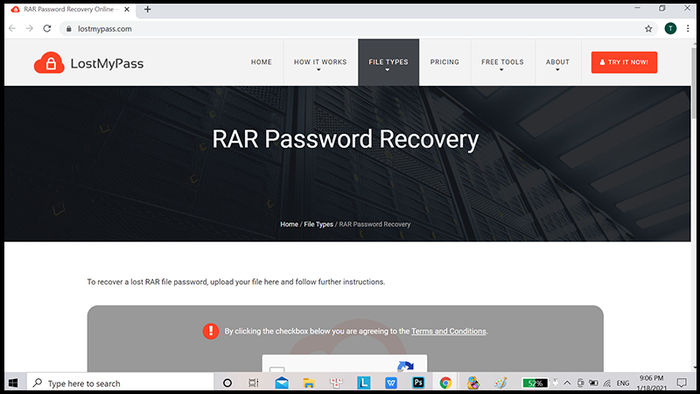700x394 pixels.
Task: Open the HOME menu item
Action: tap(261, 62)
